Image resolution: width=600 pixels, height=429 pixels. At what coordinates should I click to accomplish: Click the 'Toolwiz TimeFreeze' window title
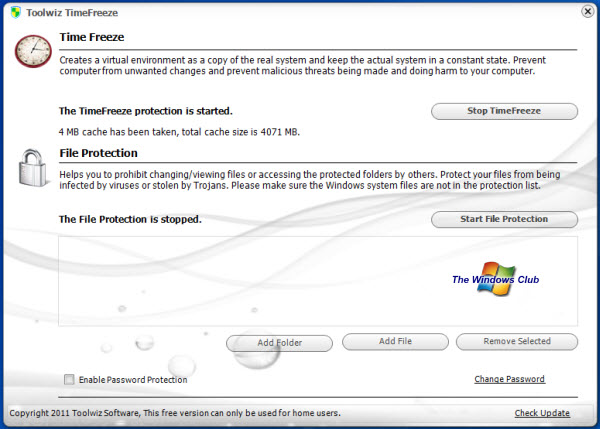click(72, 13)
